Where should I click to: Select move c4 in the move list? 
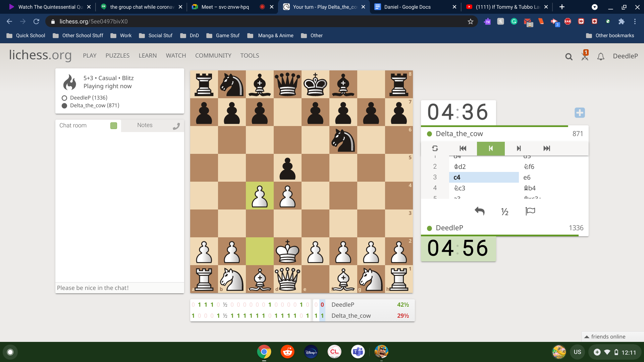[457, 177]
